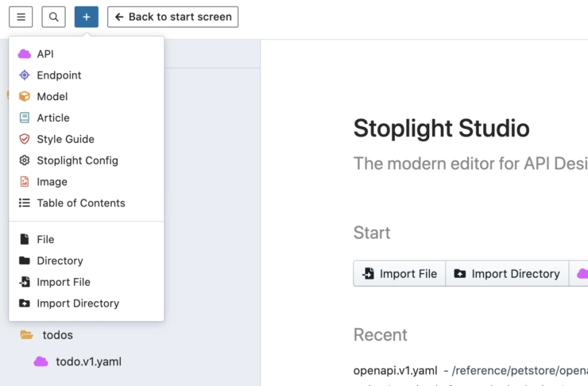The height and width of the screenshot is (386, 588).
Task: Select the purple cloud API icon
Action: pos(25,54)
